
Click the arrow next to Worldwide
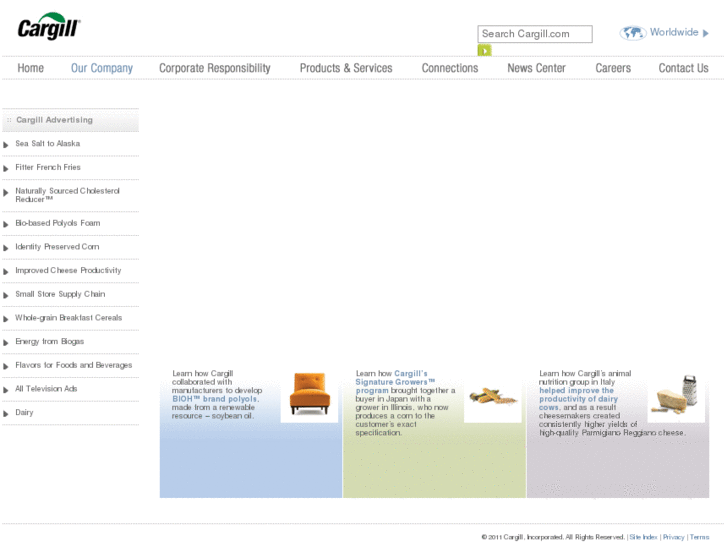pyautogui.click(x=706, y=33)
